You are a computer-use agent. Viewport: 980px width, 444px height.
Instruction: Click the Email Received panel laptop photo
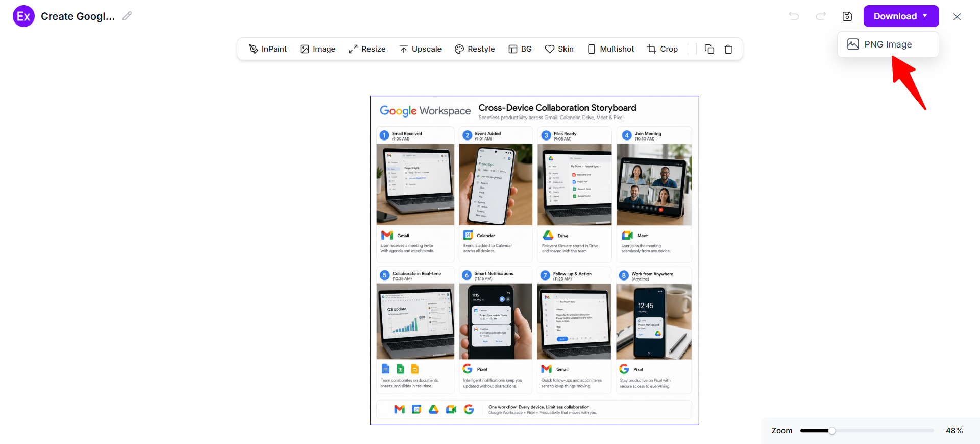(x=415, y=184)
